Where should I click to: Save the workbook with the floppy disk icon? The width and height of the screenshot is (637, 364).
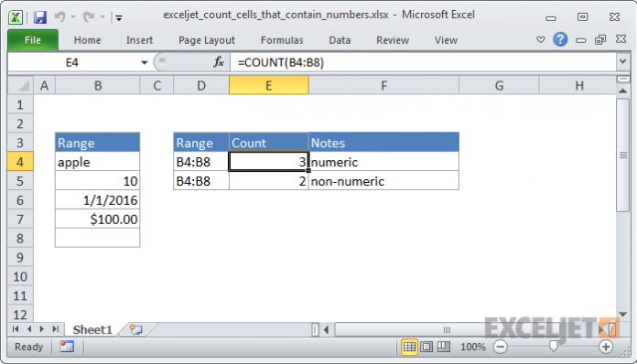coord(40,17)
